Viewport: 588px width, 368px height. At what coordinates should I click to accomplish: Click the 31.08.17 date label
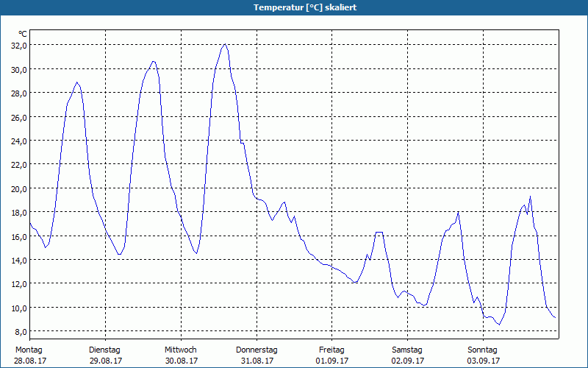[x=257, y=361]
